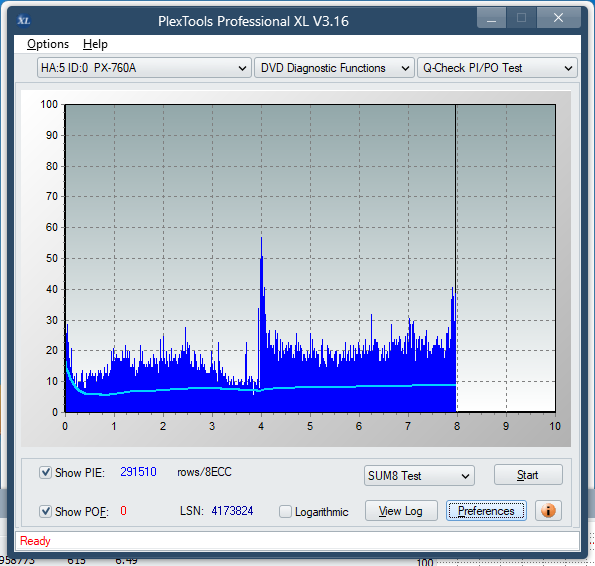The width and height of the screenshot is (595, 566).
Task: Click the XL application logo icon
Action: 24,20
